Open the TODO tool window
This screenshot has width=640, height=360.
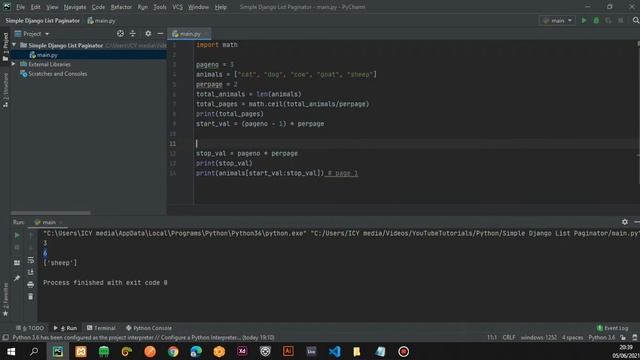(30, 328)
